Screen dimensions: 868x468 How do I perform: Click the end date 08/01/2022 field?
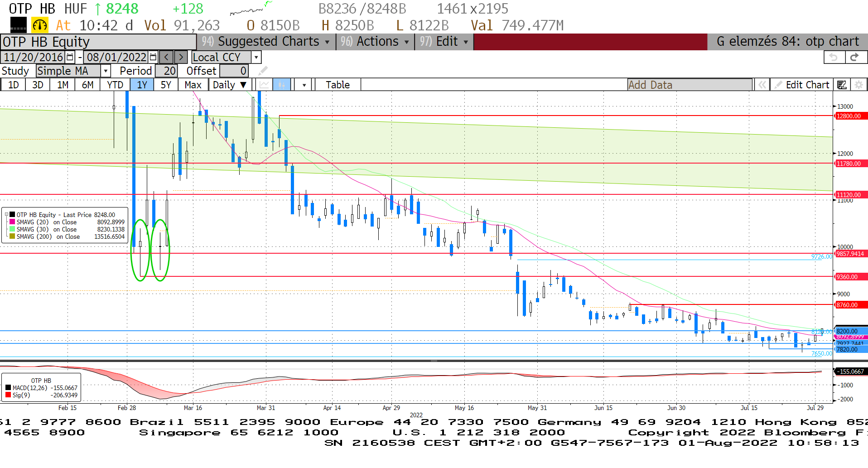pos(116,57)
